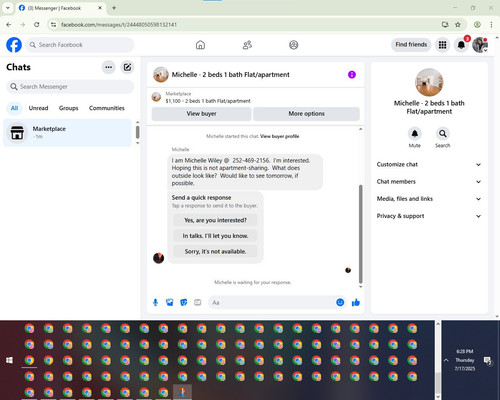The width and height of the screenshot is (500, 400).
Task: Click More options button
Action: click(x=306, y=114)
